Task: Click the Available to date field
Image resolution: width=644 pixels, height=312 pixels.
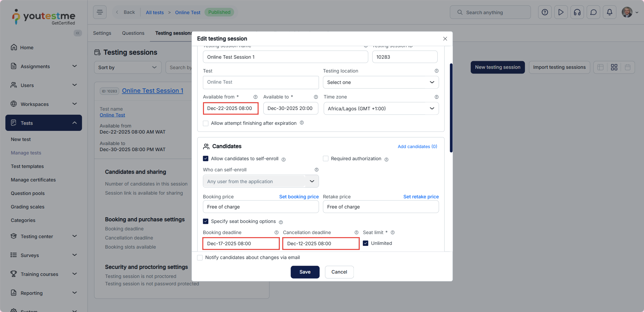Action: 290,109
